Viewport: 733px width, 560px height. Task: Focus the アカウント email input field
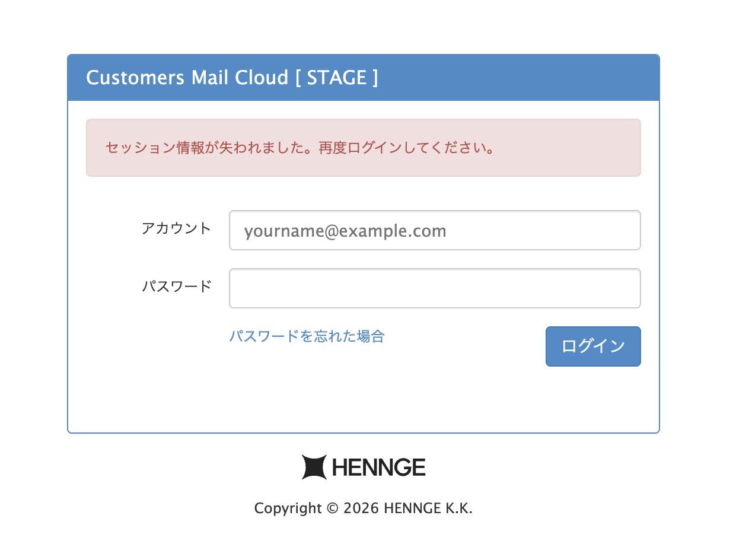coord(435,230)
